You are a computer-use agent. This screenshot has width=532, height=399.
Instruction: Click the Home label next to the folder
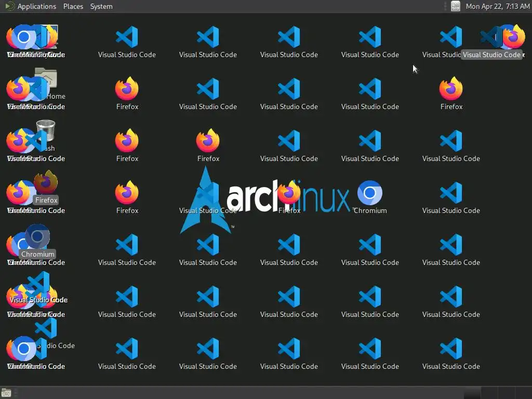click(56, 96)
